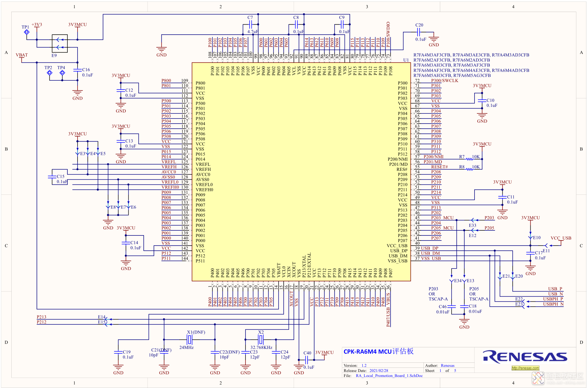The image size is (588, 388).
Task: Click the P201/MD net label
Action: [x=433, y=162]
